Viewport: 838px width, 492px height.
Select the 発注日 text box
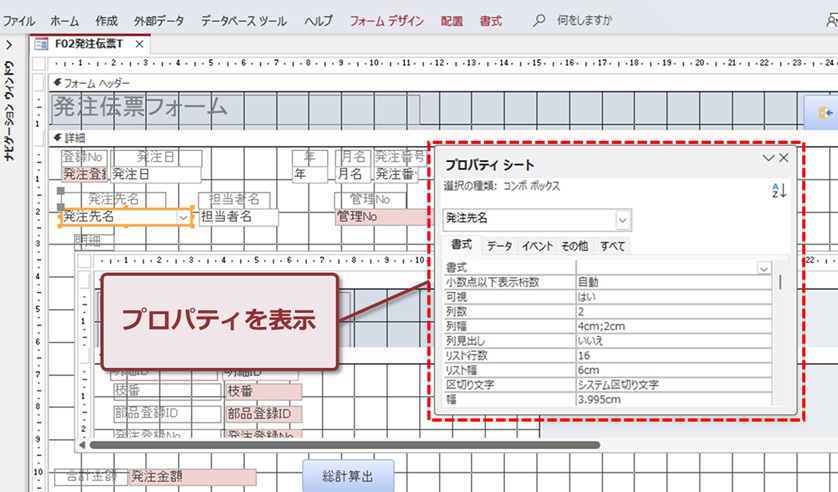pyautogui.click(x=156, y=174)
